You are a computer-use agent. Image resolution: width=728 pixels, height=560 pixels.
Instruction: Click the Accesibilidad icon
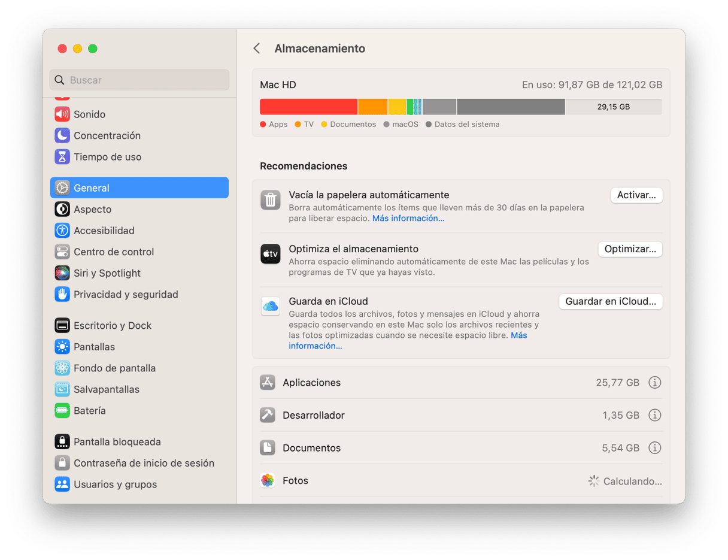(x=62, y=231)
